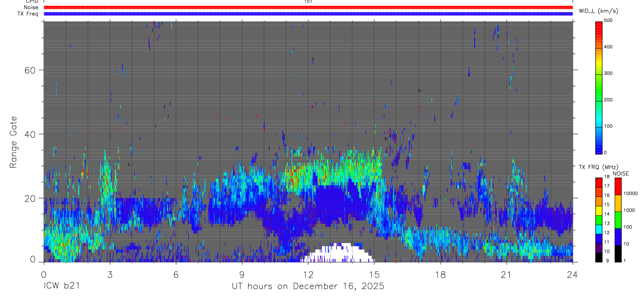Click the red 18 MHz frequency legend segment
Image resolution: width=644 pixels, height=297 pixels.
click(x=598, y=183)
